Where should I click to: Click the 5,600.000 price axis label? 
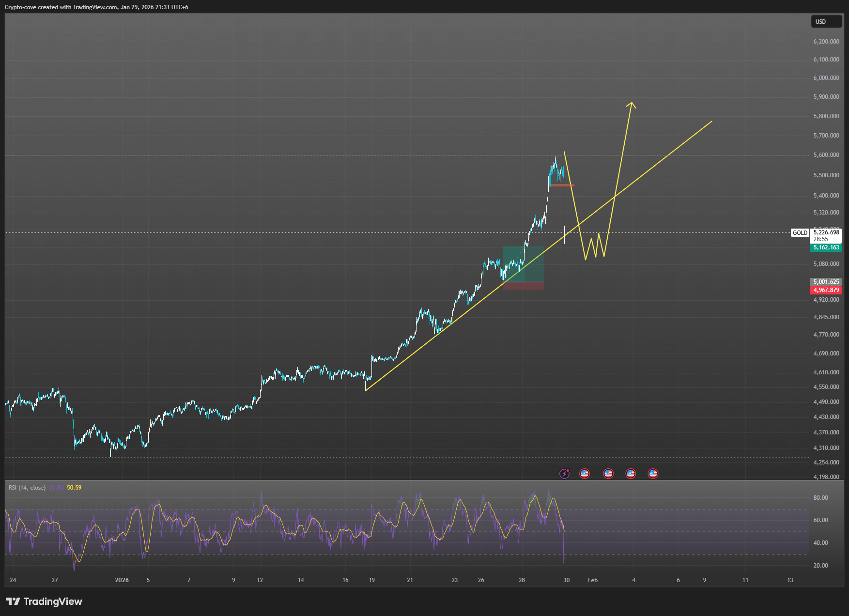point(826,155)
